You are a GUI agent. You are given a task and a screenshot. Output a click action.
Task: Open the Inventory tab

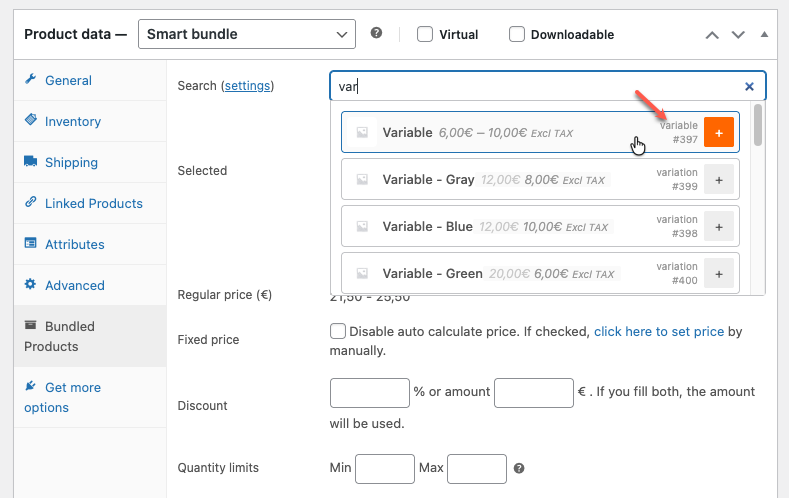(72, 121)
